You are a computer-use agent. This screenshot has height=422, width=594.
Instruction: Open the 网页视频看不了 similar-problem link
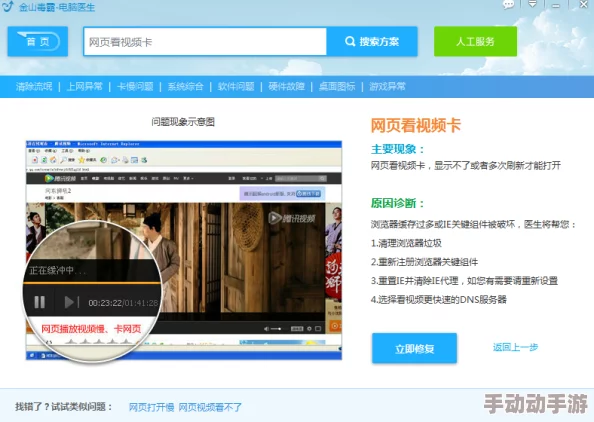click(x=210, y=407)
